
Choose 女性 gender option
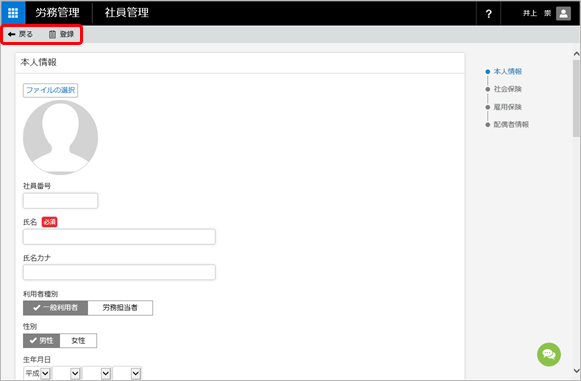(x=78, y=341)
